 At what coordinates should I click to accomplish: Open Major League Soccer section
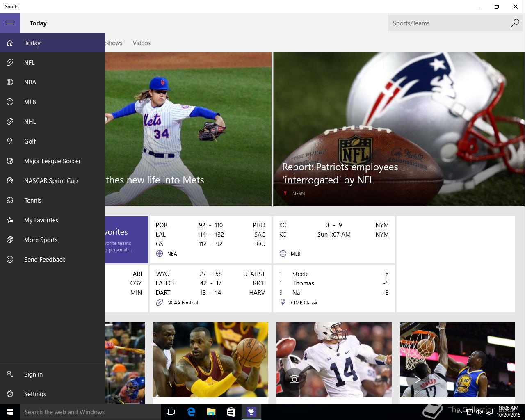[52, 161]
